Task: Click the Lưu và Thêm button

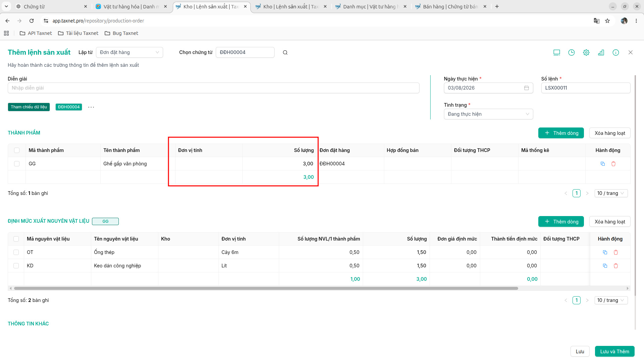Action: (x=614, y=351)
